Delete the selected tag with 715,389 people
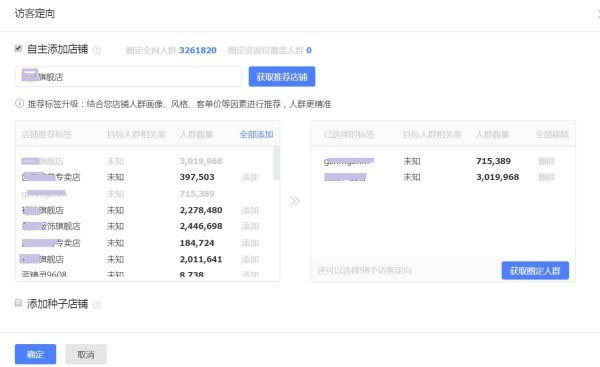The image size is (600, 367). pyautogui.click(x=546, y=161)
